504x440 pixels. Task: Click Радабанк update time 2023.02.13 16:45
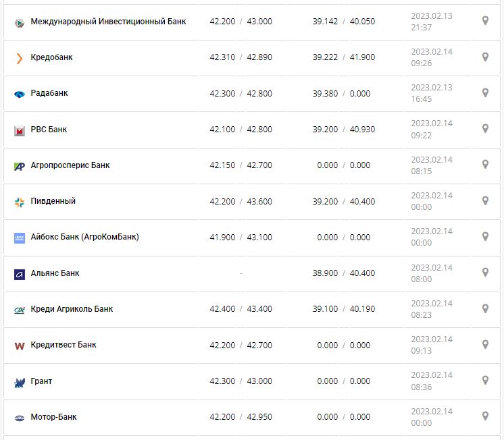tap(432, 93)
